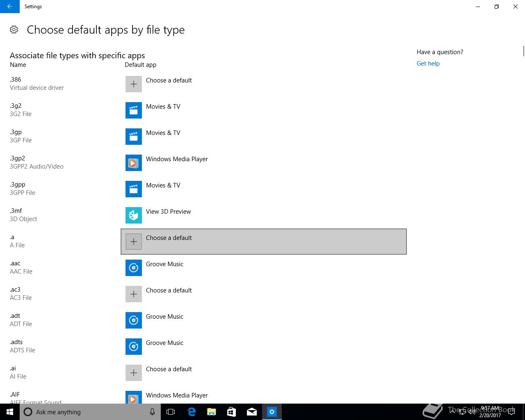Select the .386 Virtual device driver entry
This screenshot has width=525, height=420.
(37, 84)
